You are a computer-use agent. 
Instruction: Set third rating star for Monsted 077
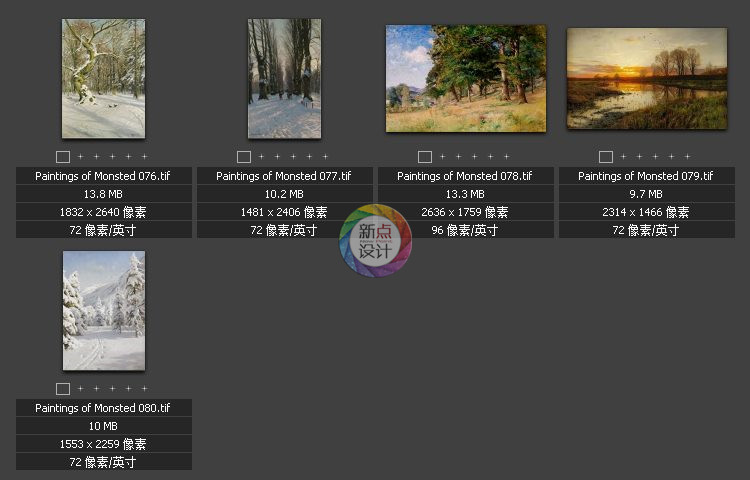293,156
